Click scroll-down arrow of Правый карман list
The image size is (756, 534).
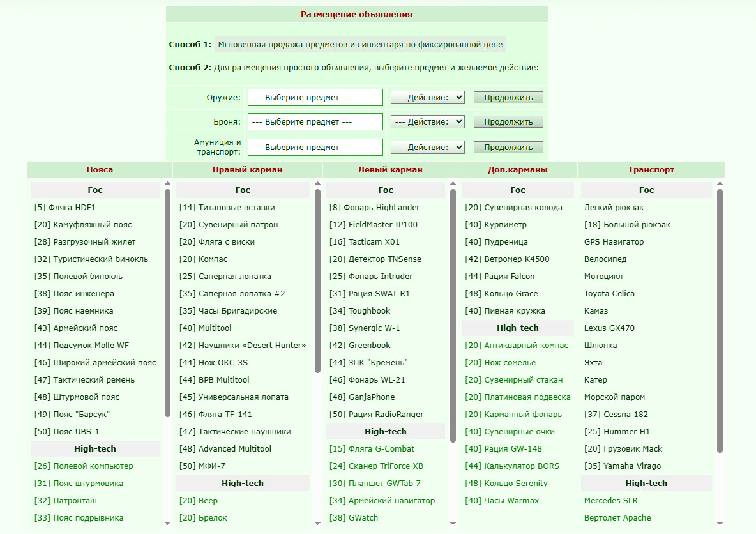point(317,523)
